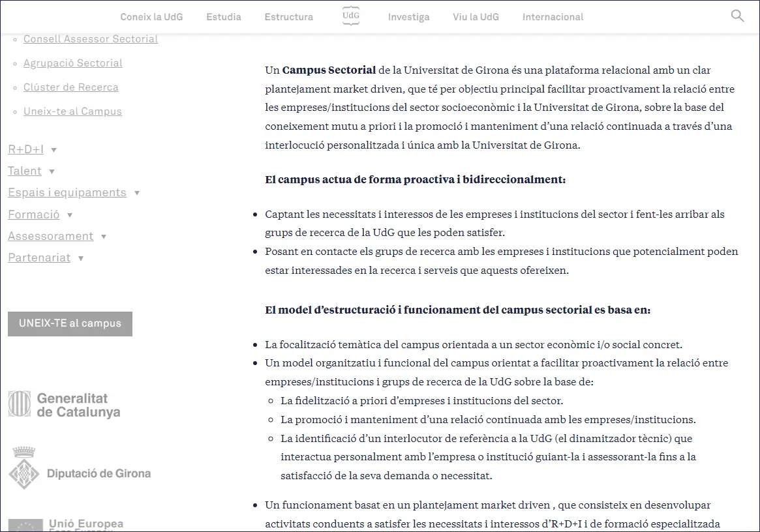Screen dimensions: 760x532
Task: Follow the Uneix-te al Campus link
Action: pos(72,111)
